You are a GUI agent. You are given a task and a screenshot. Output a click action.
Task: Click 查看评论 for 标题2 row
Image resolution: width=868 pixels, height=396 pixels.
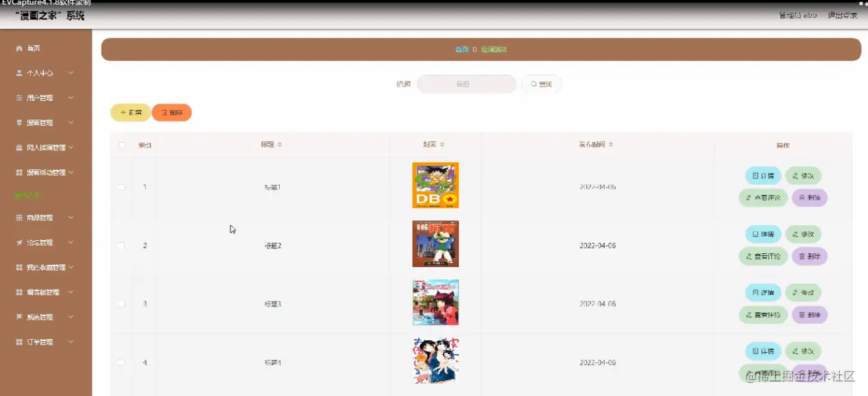763,256
